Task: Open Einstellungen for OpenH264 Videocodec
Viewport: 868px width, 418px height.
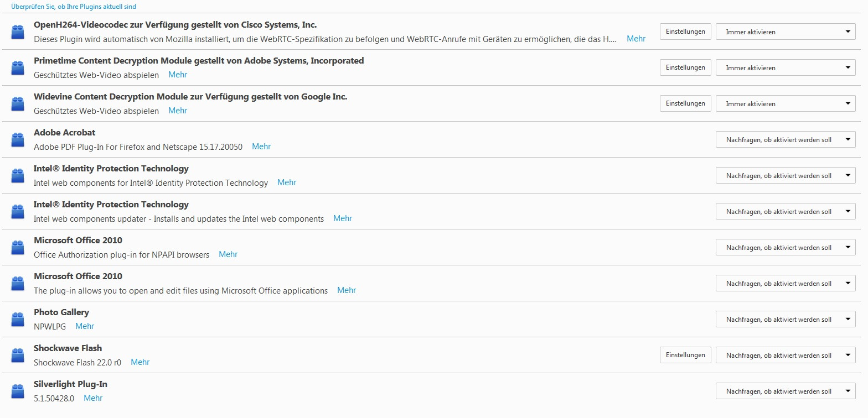Action: coord(685,32)
